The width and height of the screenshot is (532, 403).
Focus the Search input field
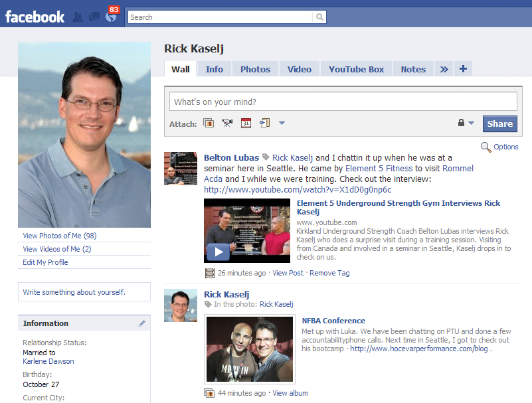(220, 17)
